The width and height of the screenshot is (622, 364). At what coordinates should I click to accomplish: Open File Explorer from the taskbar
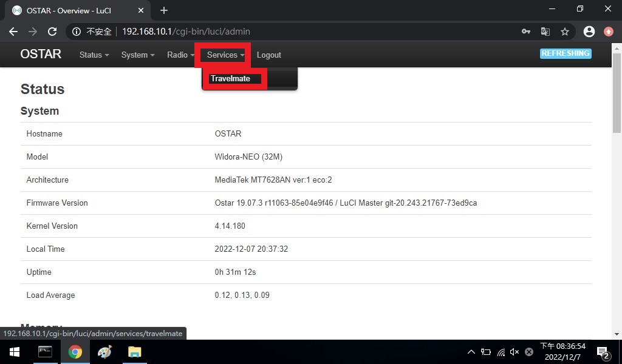[134, 352]
